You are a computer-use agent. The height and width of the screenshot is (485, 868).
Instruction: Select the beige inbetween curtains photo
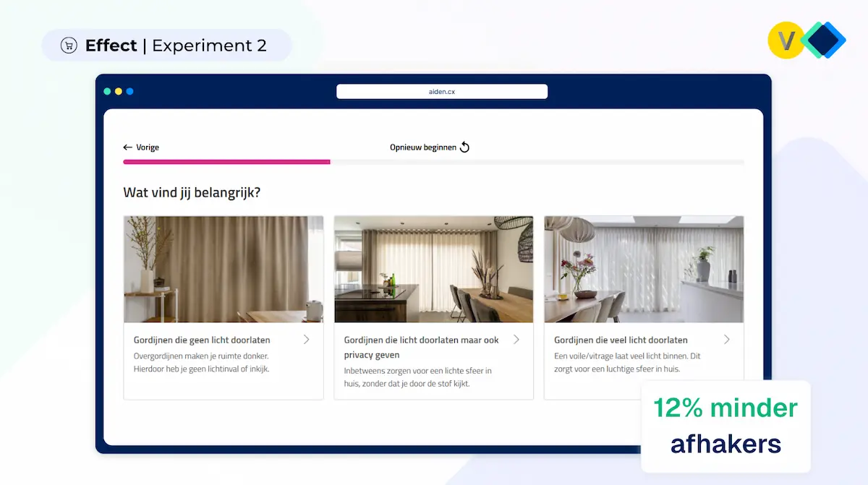point(433,269)
